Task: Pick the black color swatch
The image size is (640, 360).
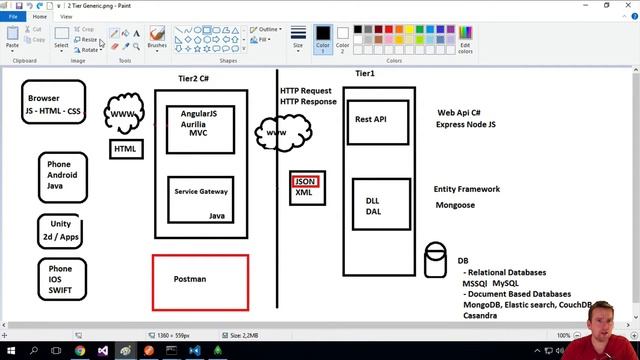Action: [358, 29]
